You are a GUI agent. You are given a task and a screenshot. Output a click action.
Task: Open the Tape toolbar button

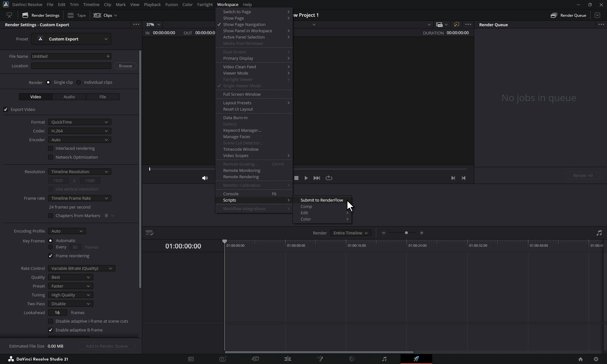(x=77, y=15)
